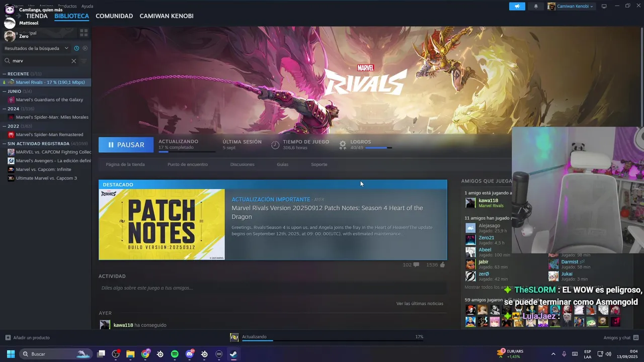Image resolution: width=644 pixels, height=362 pixels.
Task: Open the Patch Notes news thumbnail
Action: click(x=162, y=224)
